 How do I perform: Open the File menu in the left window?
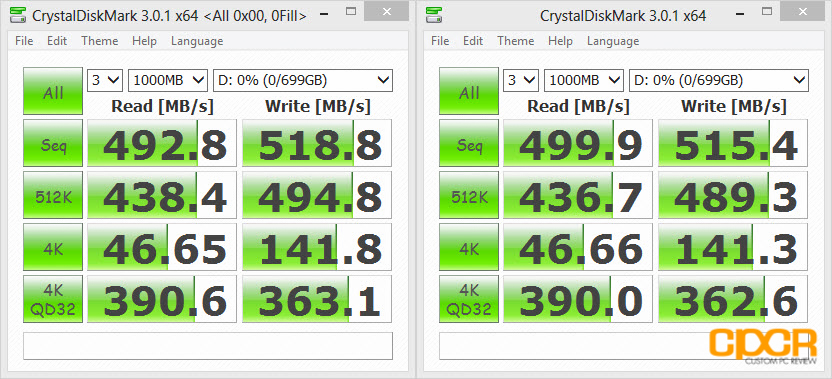(24, 41)
